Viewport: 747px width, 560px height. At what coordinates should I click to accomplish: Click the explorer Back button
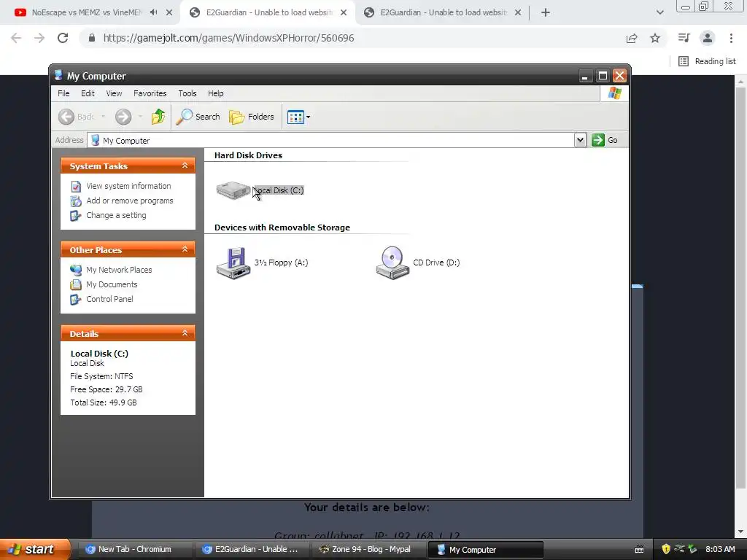coord(76,117)
